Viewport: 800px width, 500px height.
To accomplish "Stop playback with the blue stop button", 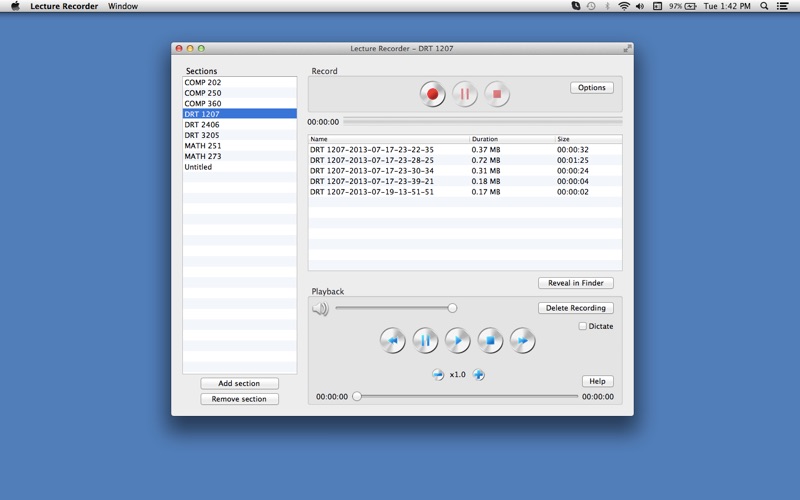I will [490, 341].
